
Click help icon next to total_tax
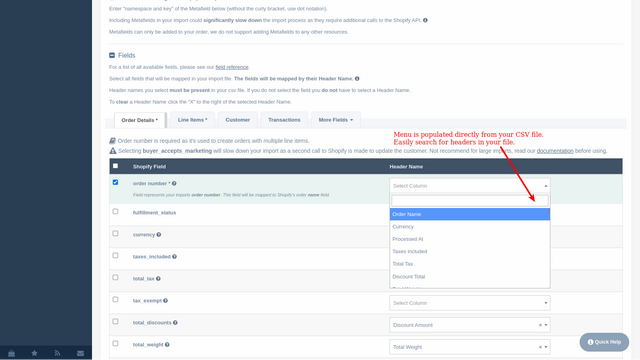[158, 278]
